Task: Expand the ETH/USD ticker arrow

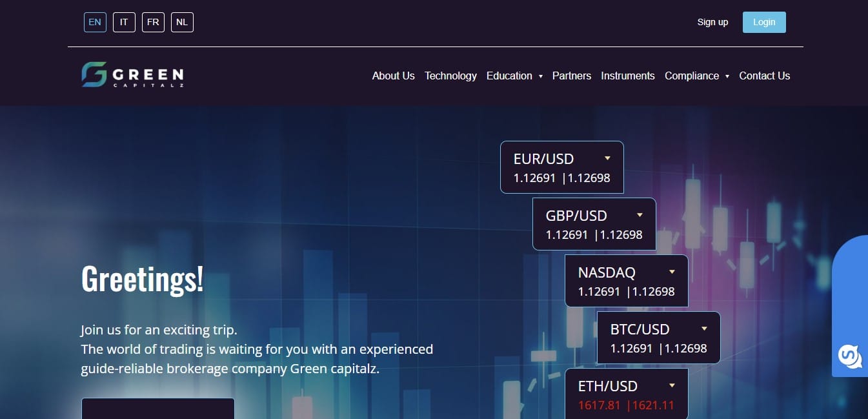Action: [x=672, y=385]
